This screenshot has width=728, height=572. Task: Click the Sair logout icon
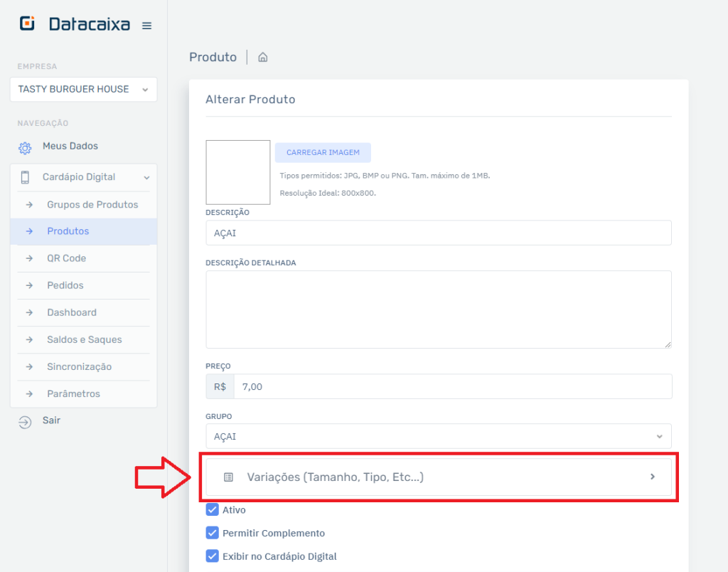(25, 422)
